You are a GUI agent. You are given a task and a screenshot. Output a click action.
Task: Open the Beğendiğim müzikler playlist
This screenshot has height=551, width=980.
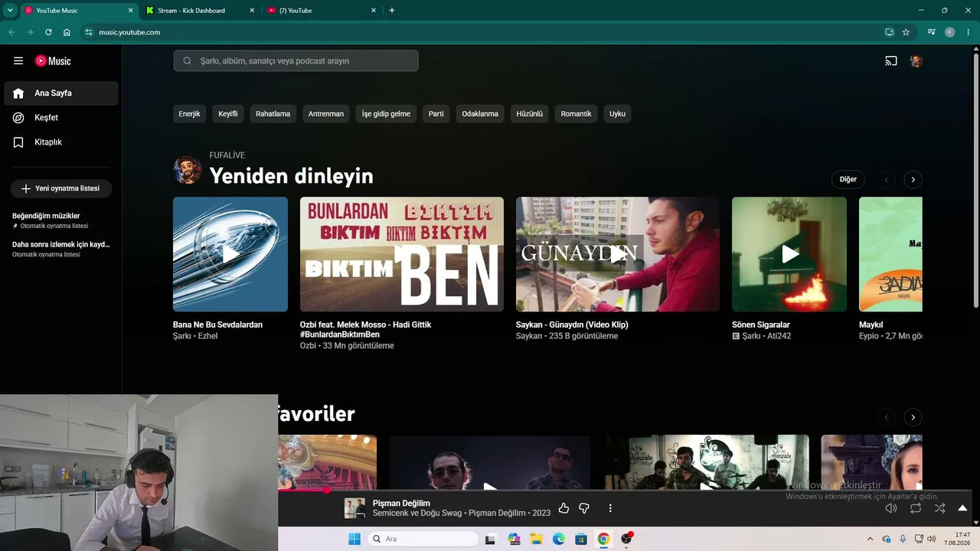click(x=61, y=220)
